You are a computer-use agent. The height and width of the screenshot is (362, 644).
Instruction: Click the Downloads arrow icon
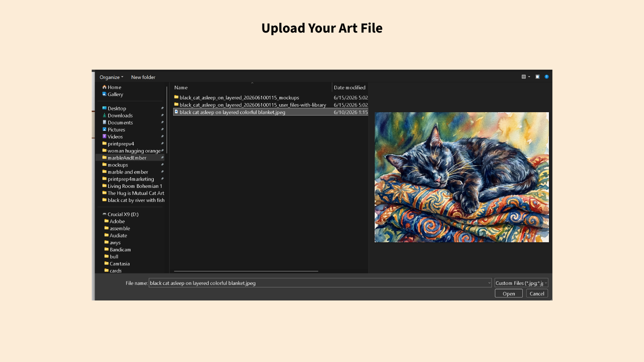pos(104,115)
